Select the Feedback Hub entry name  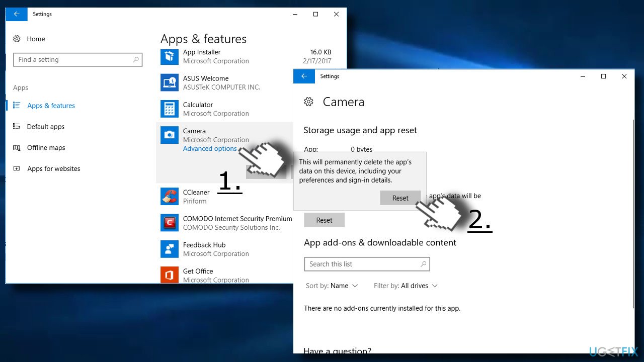[x=204, y=245]
